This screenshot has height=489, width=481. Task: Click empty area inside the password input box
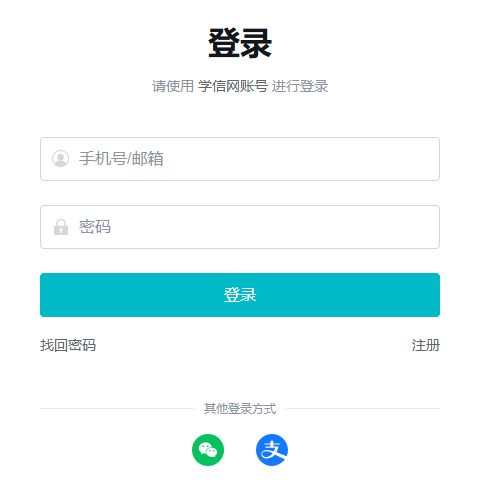[x=273, y=227]
